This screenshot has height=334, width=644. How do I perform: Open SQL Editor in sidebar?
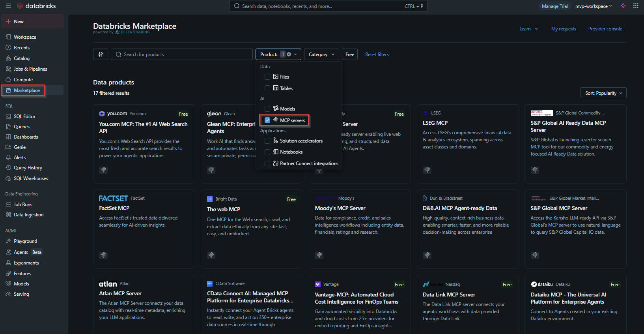pos(24,116)
